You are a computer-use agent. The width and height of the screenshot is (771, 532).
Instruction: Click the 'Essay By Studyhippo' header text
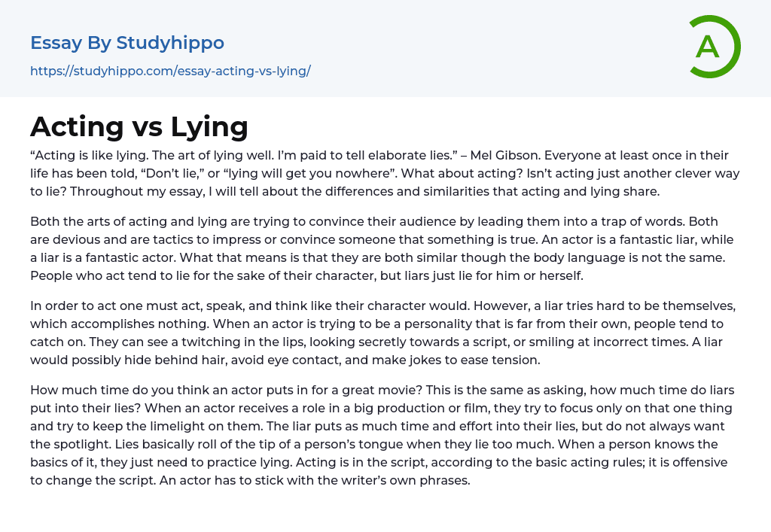127,43
